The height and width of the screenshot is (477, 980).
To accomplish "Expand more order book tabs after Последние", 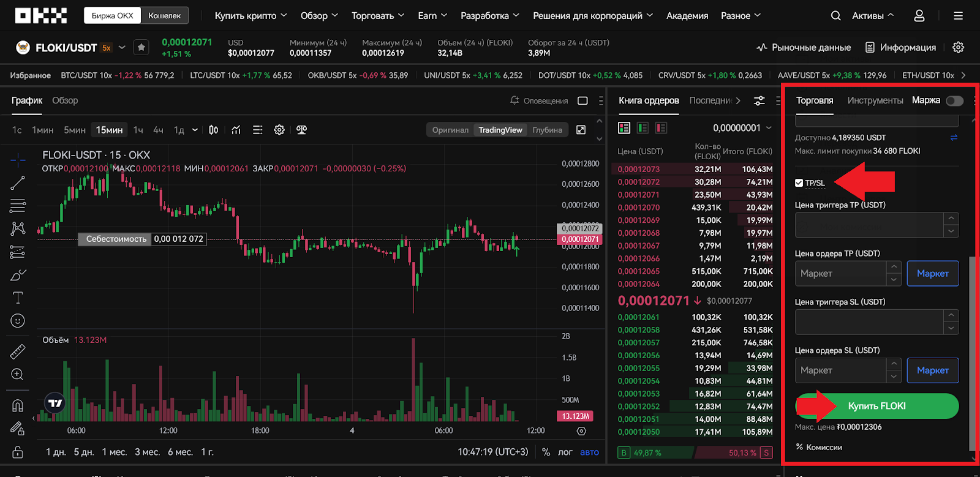I will (738, 100).
